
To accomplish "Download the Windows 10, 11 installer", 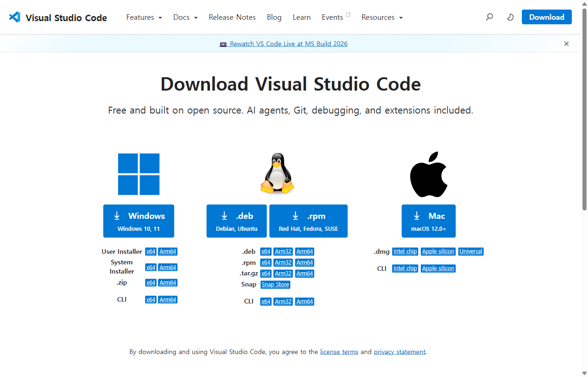I will pyautogui.click(x=139, y=221).
